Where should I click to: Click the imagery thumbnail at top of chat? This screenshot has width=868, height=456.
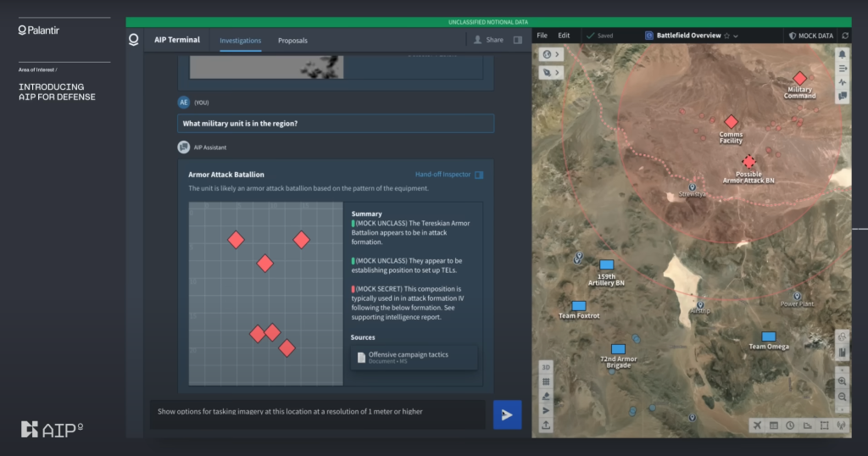(x=266, y=67)
